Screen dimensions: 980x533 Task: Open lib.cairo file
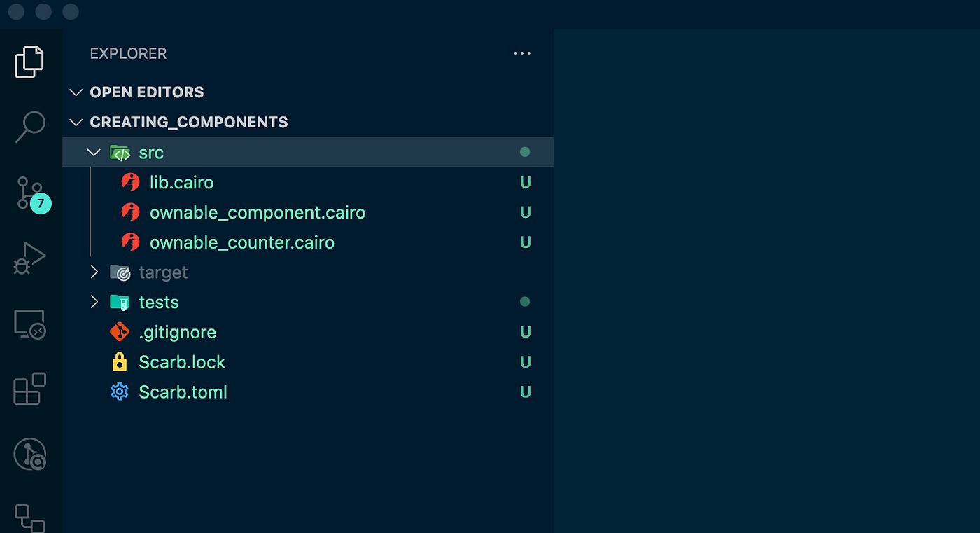(181, 183)
